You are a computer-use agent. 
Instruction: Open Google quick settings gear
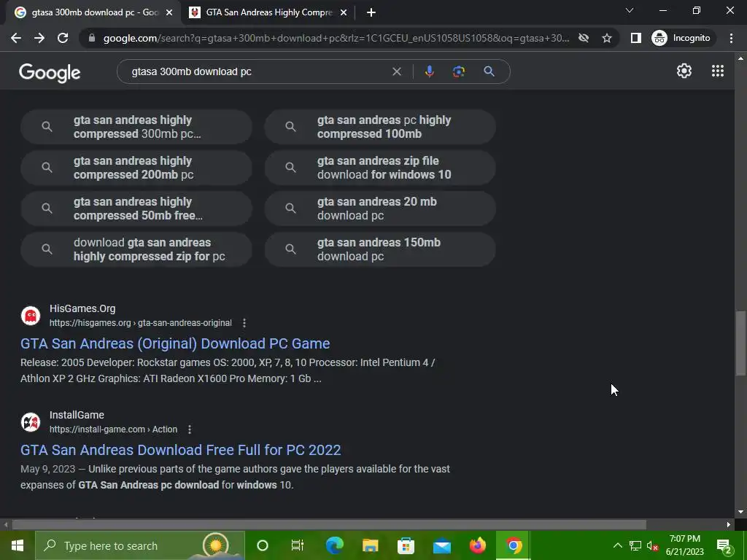click(x=684, y=71)
